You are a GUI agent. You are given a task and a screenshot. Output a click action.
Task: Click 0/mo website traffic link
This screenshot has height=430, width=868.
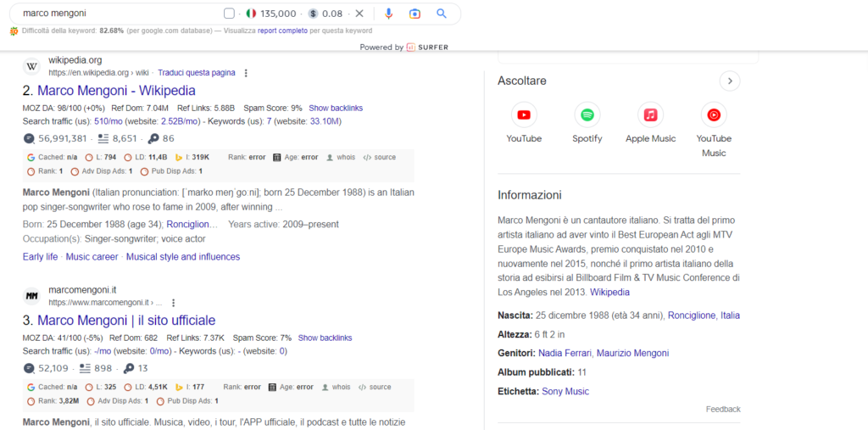tap(160, 351)
